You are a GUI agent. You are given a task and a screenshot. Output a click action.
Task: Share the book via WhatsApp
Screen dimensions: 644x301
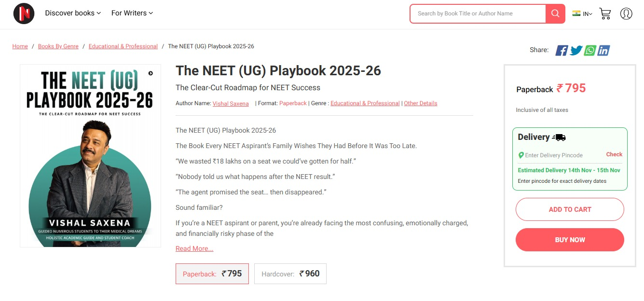point(590,50)
